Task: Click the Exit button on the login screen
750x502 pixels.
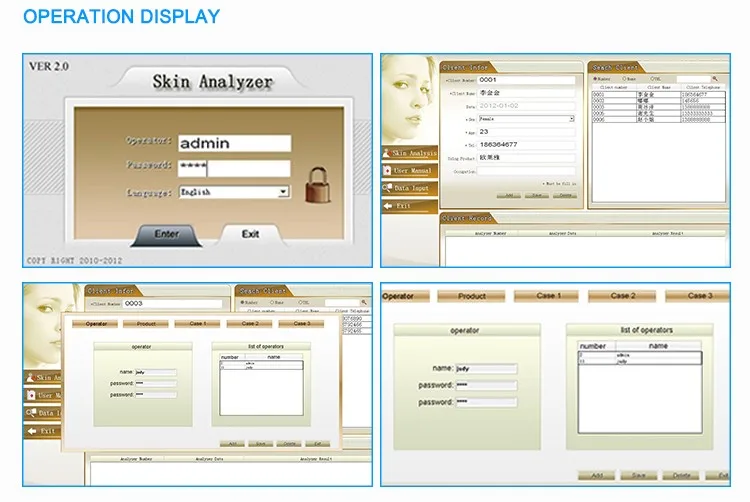Action: (x=250, y=234)
